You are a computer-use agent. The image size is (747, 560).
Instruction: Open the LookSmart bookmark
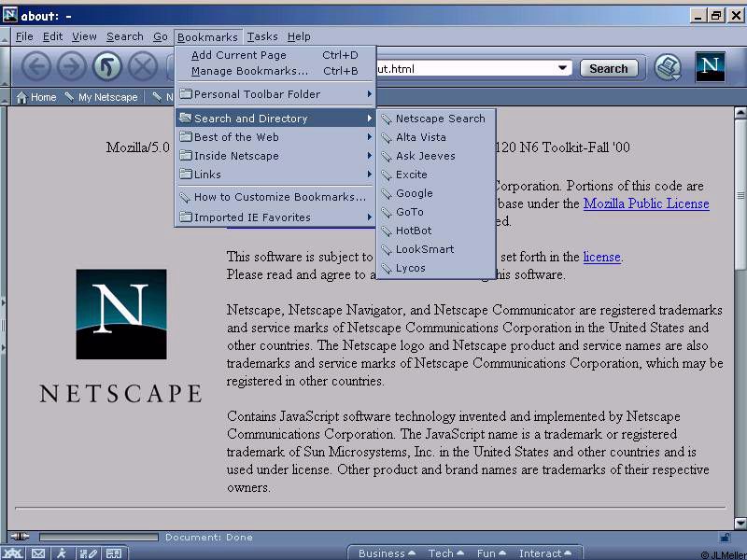436,249
